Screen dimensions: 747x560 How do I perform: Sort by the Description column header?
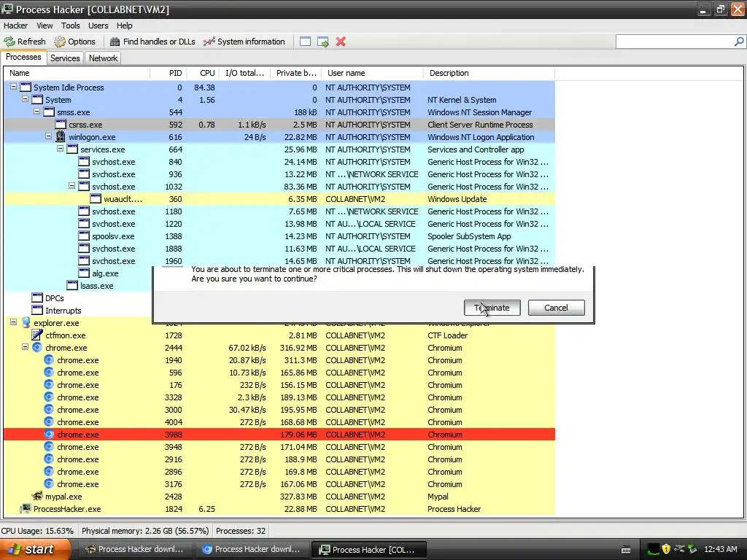(x=489, y=73)
